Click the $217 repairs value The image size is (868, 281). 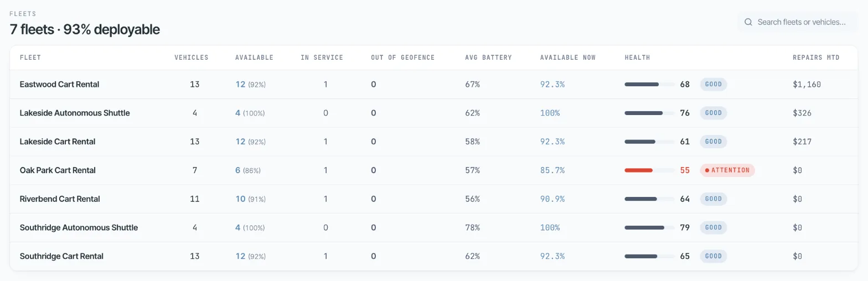(802, 142)
